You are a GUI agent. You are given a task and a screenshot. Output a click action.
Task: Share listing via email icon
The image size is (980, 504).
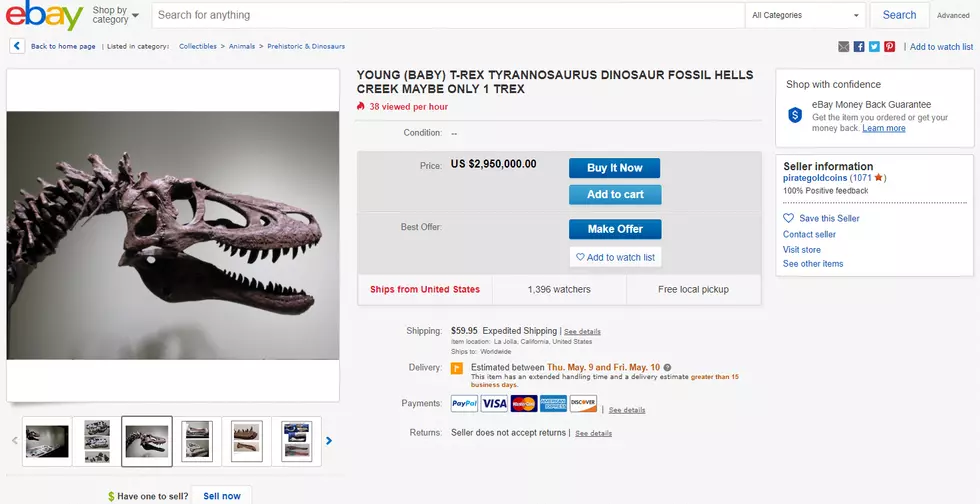click(844, 46)
